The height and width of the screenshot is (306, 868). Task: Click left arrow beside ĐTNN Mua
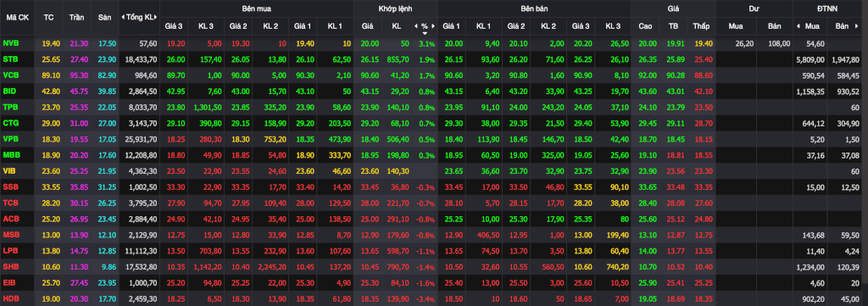coord(798,26)
